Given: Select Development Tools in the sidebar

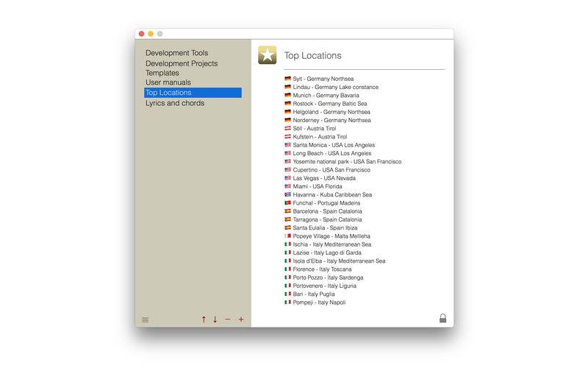Looking at the screenshot, I should [176, 53].
